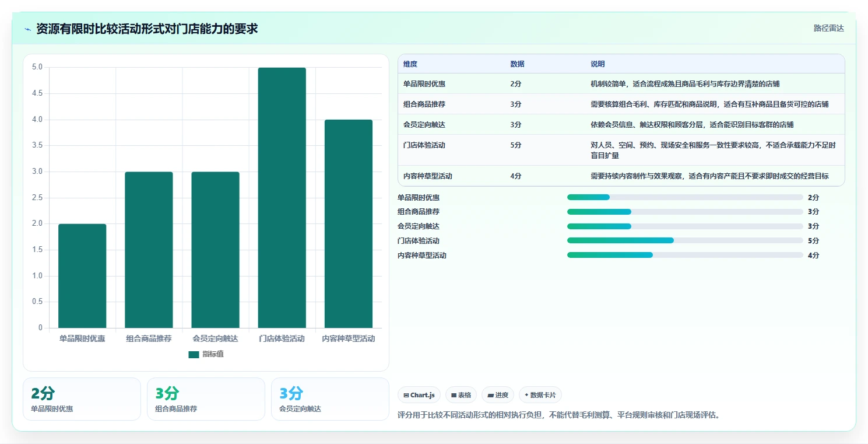Click the footnote starting 评分用于比较
The image size is (868, 444).
559,415
